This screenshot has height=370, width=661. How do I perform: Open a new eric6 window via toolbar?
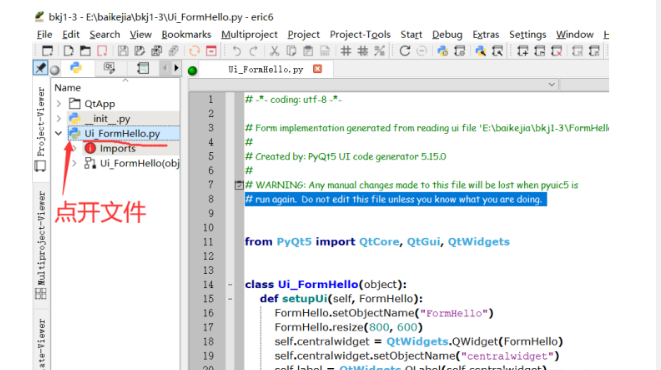coord(47,51)
